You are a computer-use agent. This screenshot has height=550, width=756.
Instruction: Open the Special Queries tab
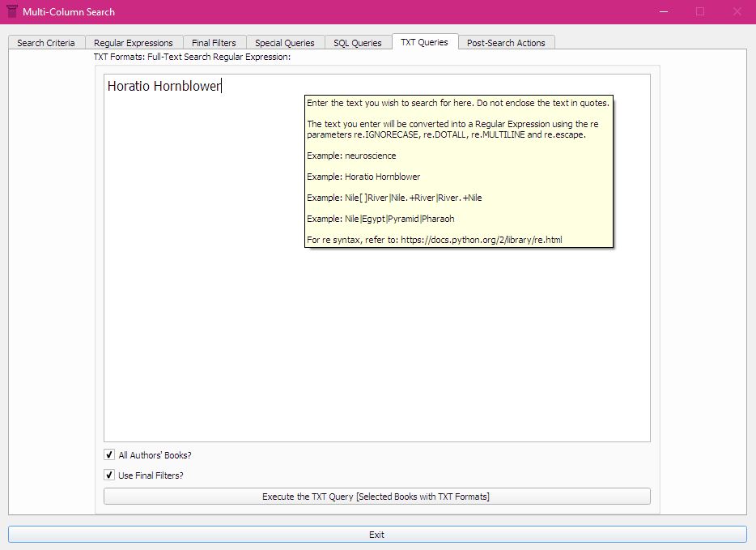point(285,43)
